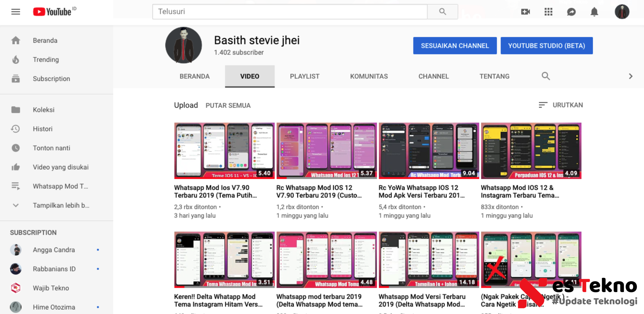
Task: Open Rc YoWa Whatsapp IOS 12 thumbnail
Action: pyautogui.click(x=429, y=151)
